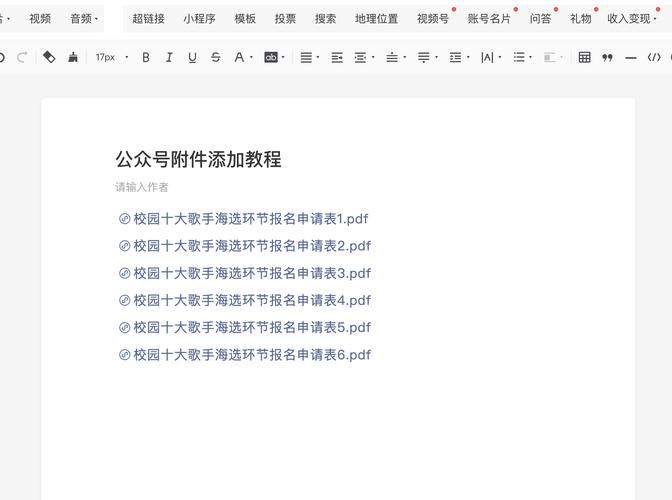Image resolution: width=672 pixels, height=500 pixels.
Task: Open attachment 校园十大歌手海选环节报名申请表1.pdf
Action: [x=251, y=219]
